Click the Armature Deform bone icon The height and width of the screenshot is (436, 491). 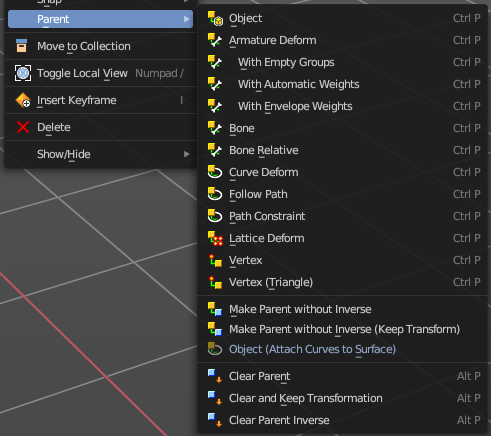215,40
